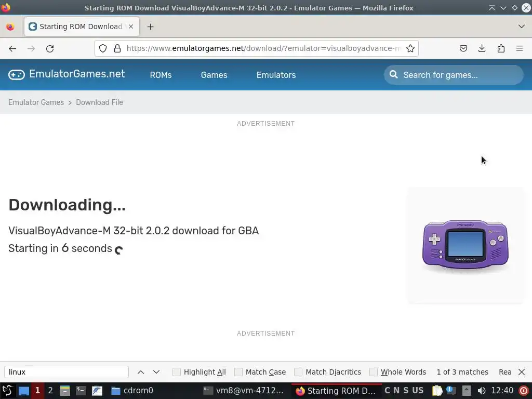Click the magnifier icon in site search
This screenshot has width=532, height=399.
coord(394,75)
